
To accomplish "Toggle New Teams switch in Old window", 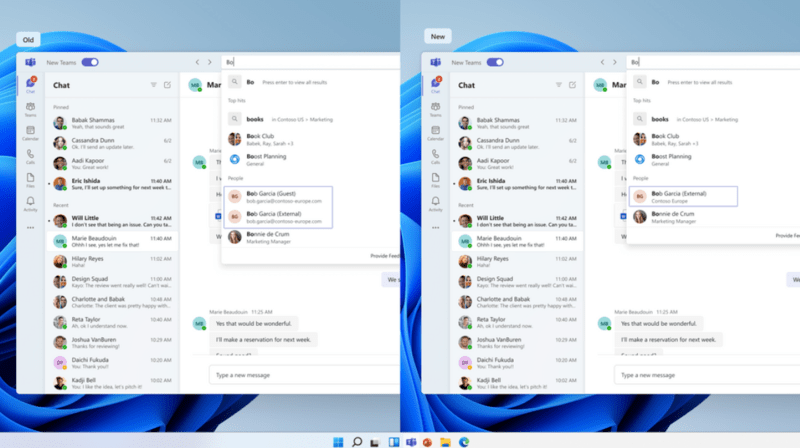I will coord(90,62).
